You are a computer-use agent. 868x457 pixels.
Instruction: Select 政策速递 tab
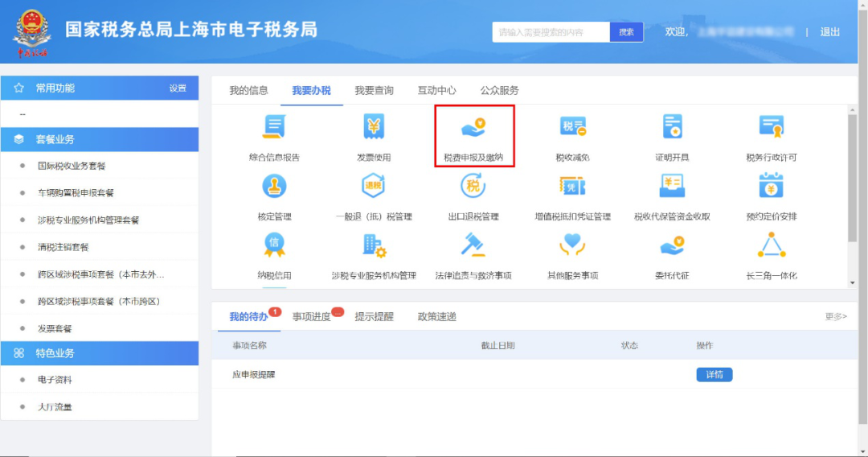tap(436, 317)
